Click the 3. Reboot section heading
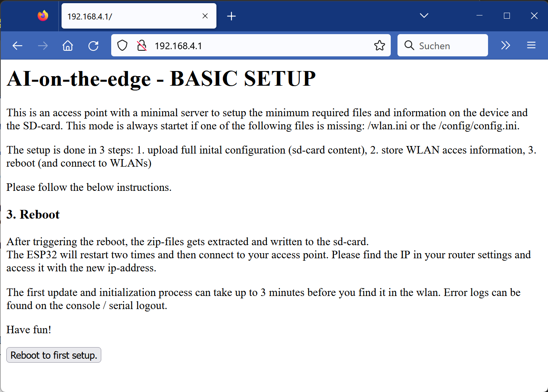Viewport: 548px width, 392px height. pos(33,214)
